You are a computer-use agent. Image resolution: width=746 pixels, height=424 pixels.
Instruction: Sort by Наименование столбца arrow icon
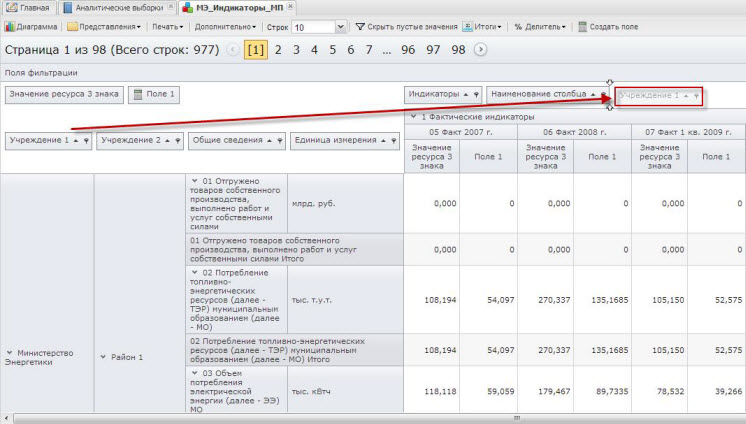[x=593, y=95]
